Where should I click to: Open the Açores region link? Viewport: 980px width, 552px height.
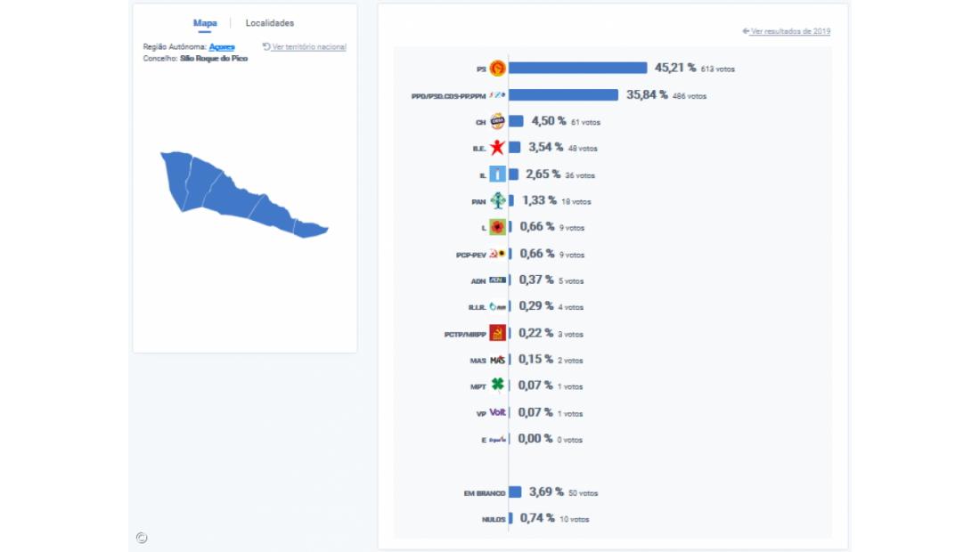pos(222,47)
